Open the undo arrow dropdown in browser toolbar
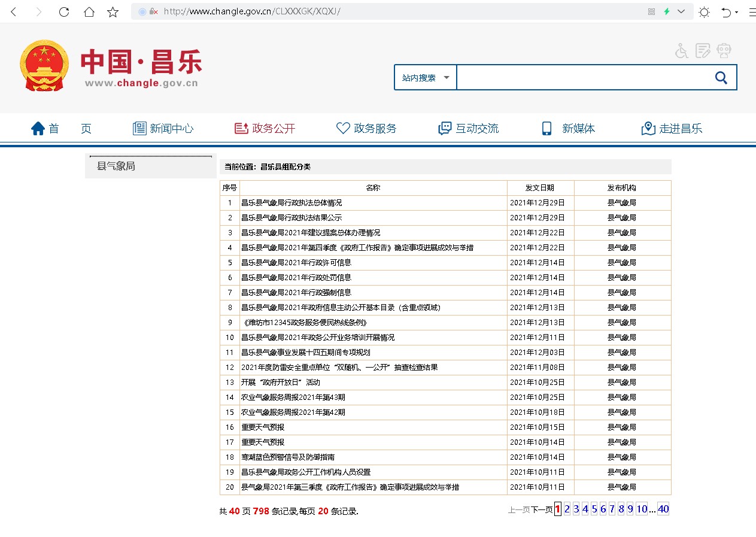 (x=728, y=12)
